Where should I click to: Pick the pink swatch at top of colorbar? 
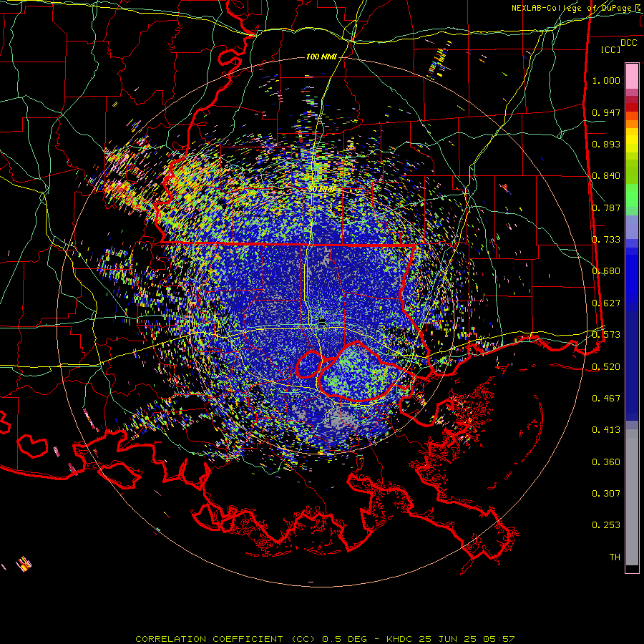(x=632, y=77)
